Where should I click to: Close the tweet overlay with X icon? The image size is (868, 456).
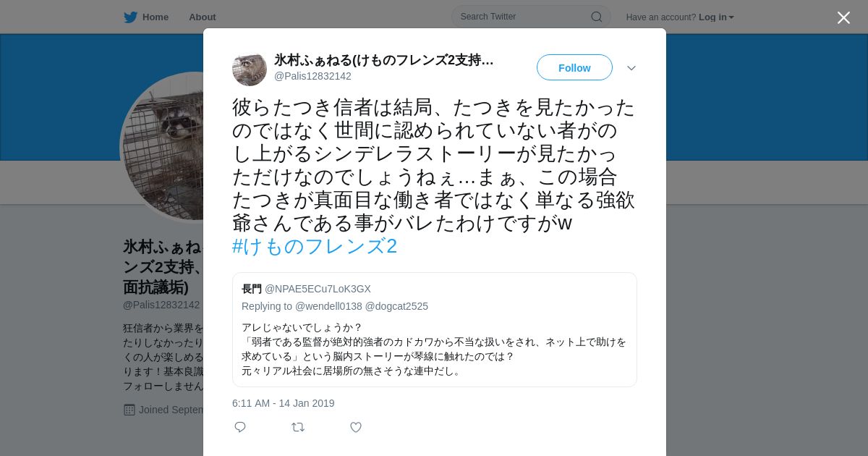pyautogui.click(x=843, y=17)
